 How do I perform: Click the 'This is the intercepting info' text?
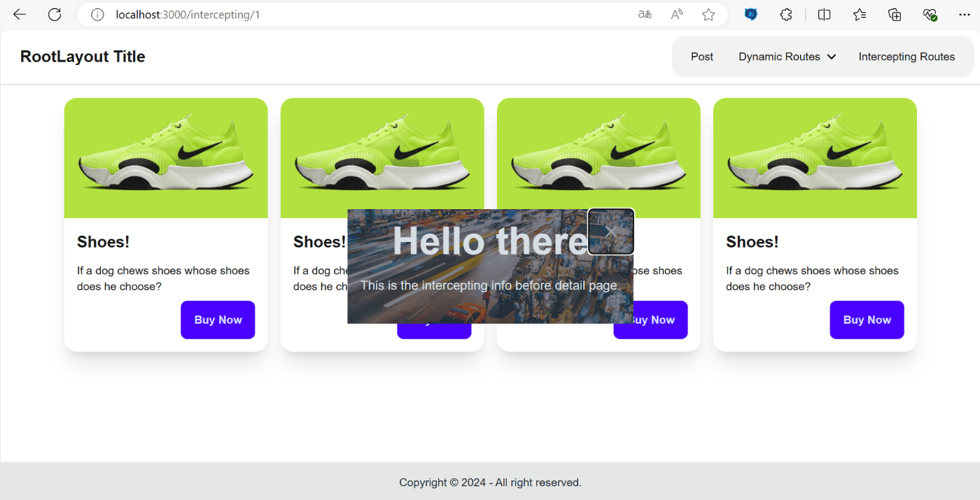[490, 285]
